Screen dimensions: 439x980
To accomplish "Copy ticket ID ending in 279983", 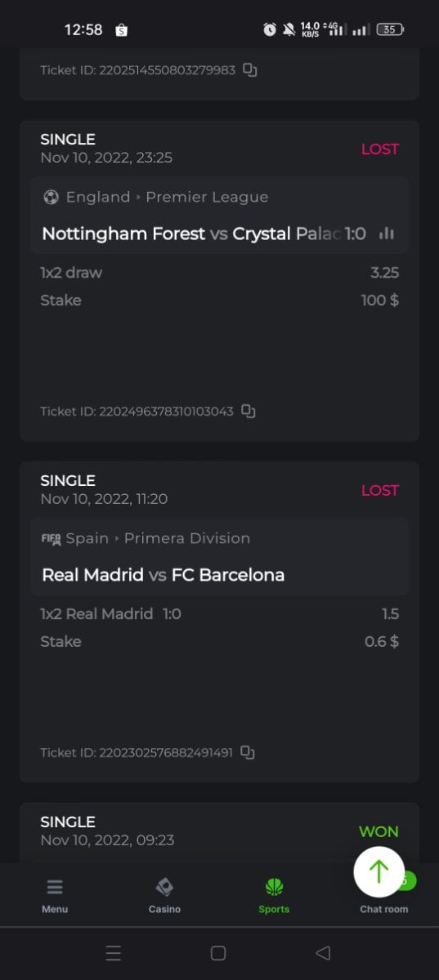I will point(250,70).
